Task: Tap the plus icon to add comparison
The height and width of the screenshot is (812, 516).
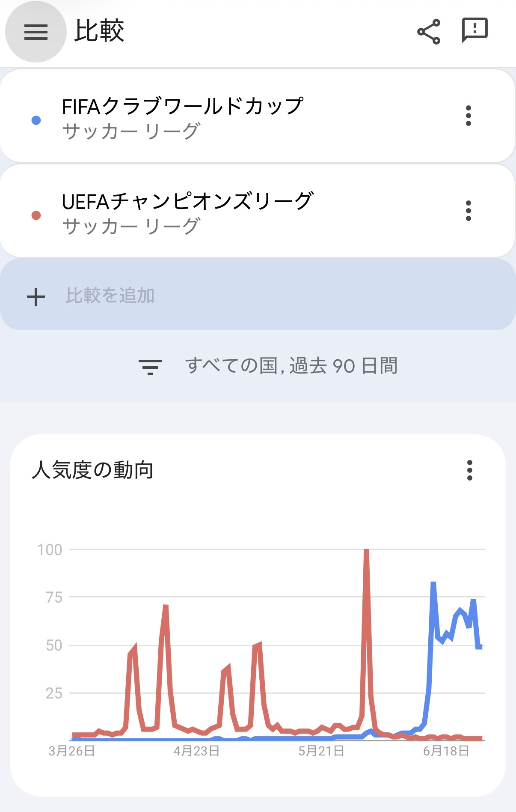Action: 36,297
